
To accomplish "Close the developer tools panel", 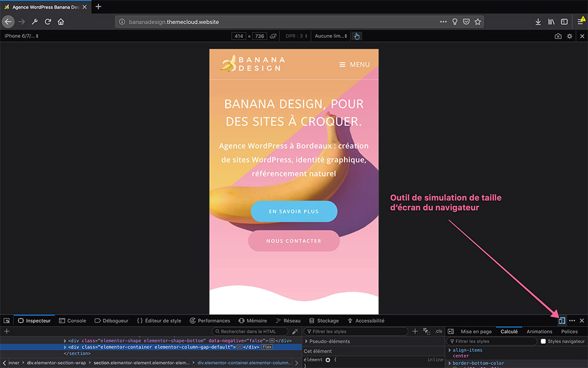I will (x=582, y=321).
